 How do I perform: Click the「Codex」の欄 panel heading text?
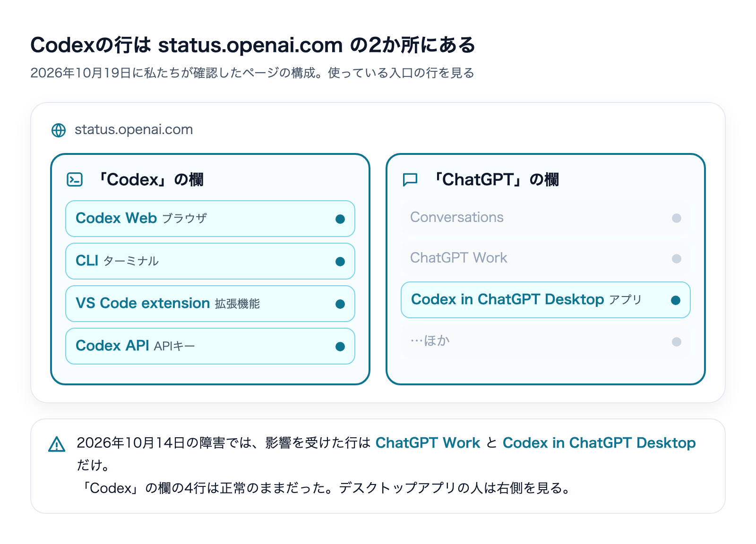coord(150,179)
